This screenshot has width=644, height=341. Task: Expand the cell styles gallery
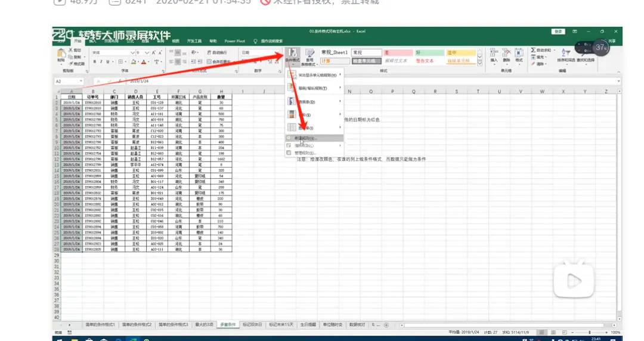pyautogui.click(x=479, y=63)
